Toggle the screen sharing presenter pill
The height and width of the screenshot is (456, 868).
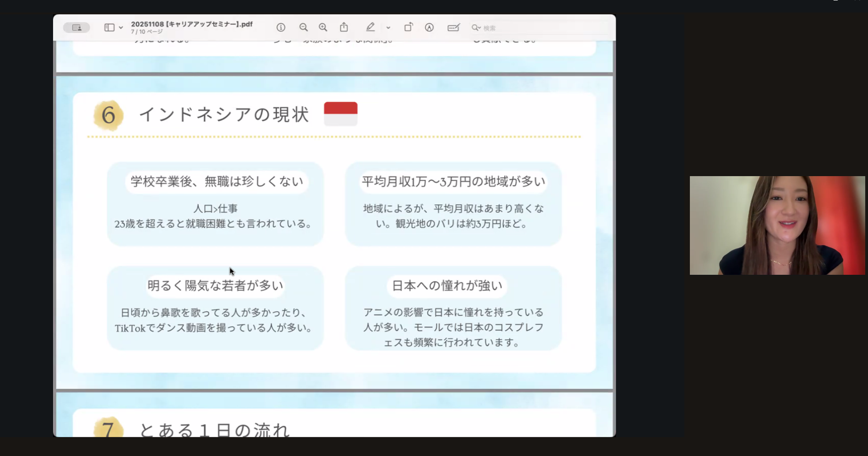coord(77,28)
